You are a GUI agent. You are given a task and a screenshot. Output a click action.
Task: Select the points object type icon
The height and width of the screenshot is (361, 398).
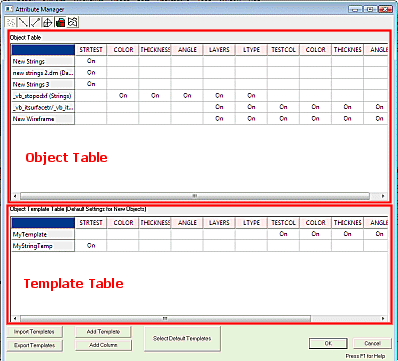(11, 22)
